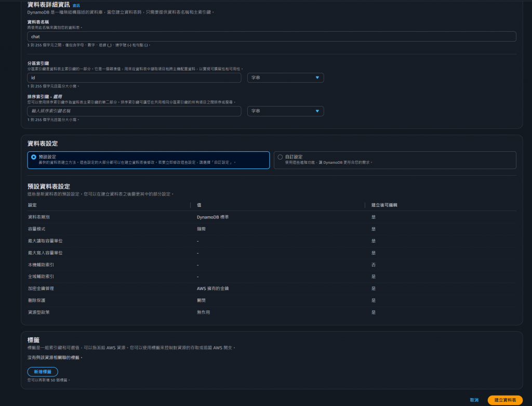The width and height of the screenshot is (532, 406).
Task: Click the 建立後可編輯 column header
Action: point(384,205)
